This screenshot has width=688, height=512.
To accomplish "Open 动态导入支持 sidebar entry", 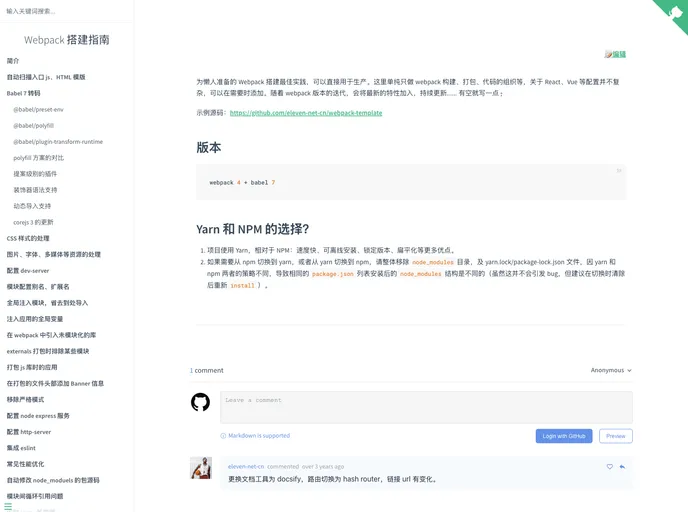I will point(32,206).
